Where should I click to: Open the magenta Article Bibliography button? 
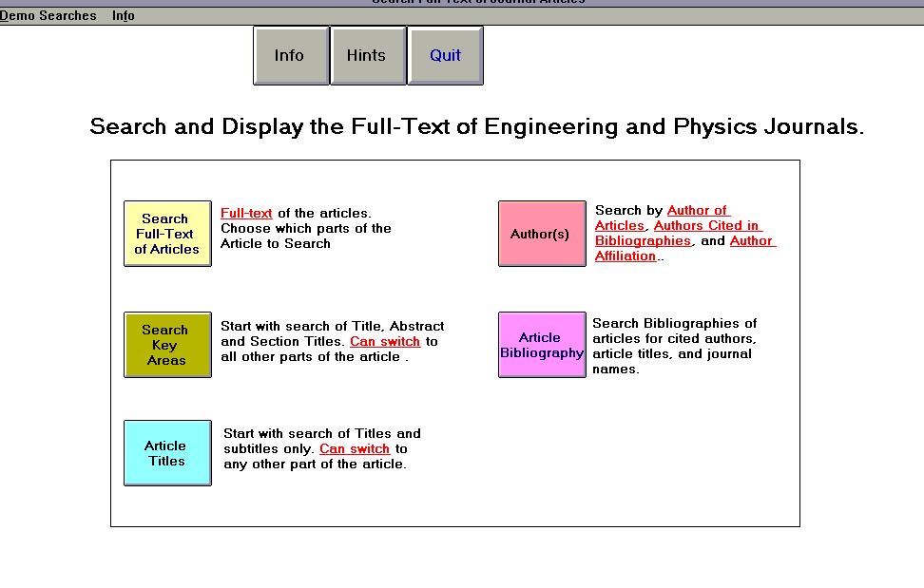(x=541, y=345)
